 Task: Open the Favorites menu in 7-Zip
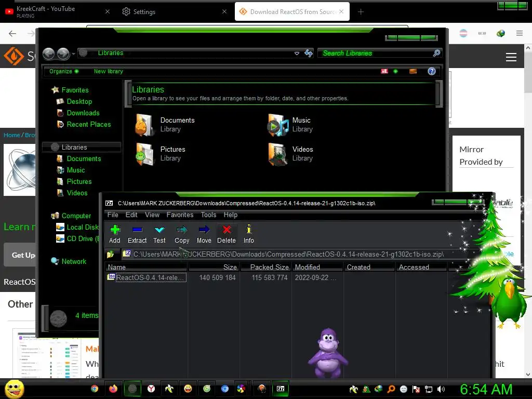coord(180,215)
